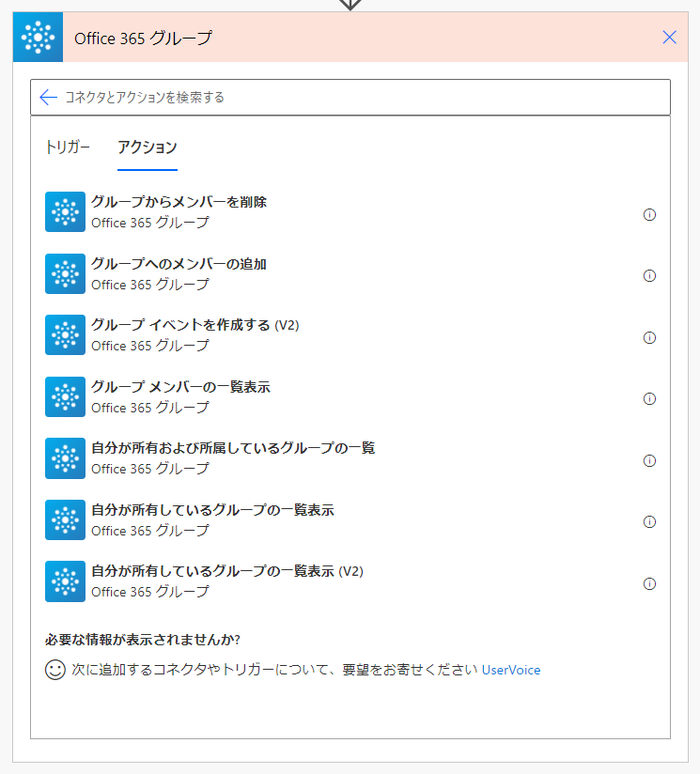Show info for 自分が所有しているグループの一覧表示 without V2
The width and height of the screenshot is (700, 774).
[x=649, y=521]
